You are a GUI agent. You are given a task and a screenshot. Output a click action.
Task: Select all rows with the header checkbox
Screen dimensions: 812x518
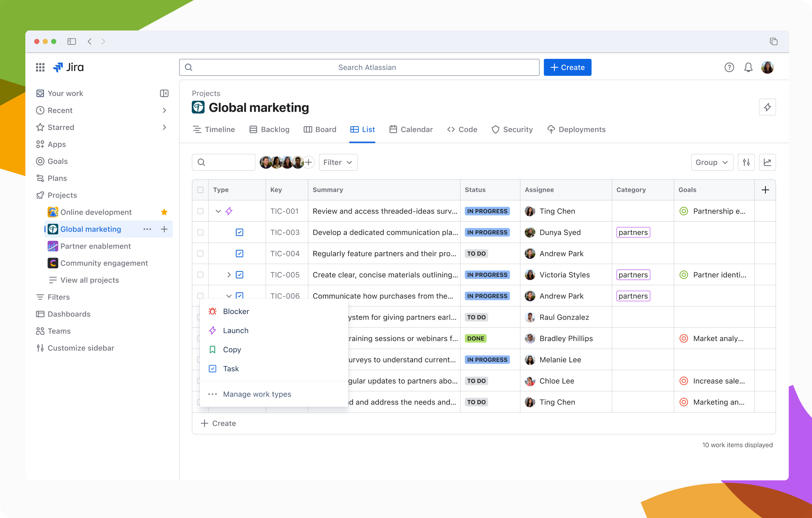(200, 190)
